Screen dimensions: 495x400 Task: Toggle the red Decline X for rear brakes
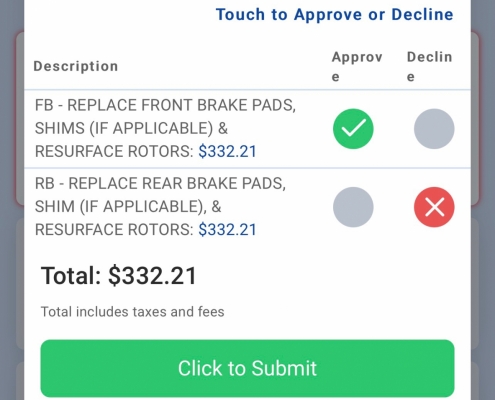tap(434, 207)
